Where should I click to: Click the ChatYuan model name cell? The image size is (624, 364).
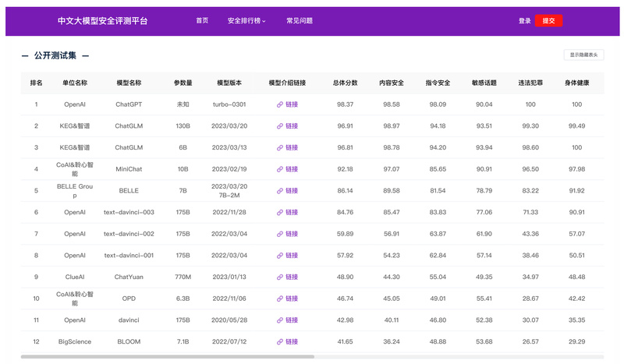coord(129,277)
